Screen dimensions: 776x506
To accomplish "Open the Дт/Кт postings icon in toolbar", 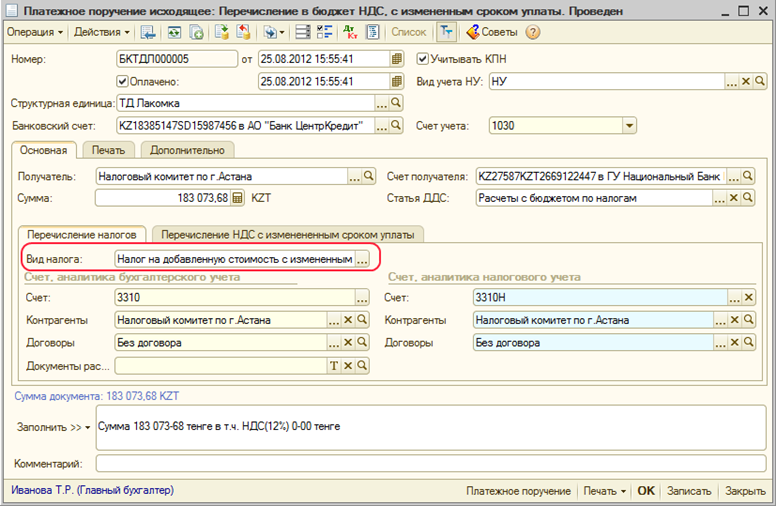I will click(x=350, y=32).
